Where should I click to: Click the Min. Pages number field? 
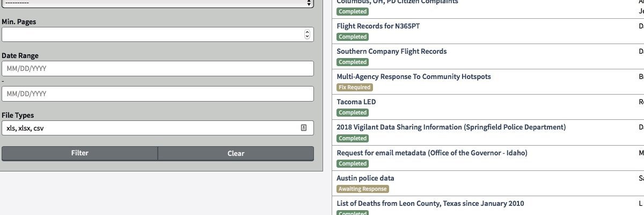(x=157, y=34)
